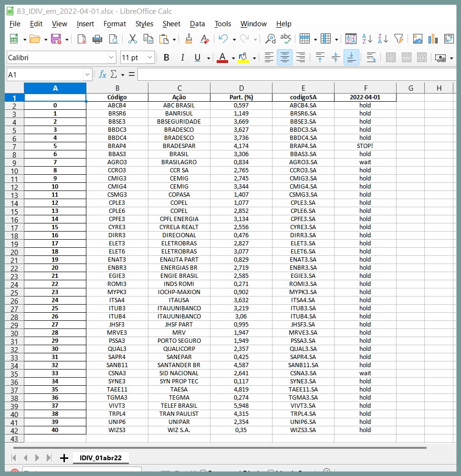The width and height of the screenshot is (461, 476).
Task: Undo the last action
Action: [x=223, y=39]
